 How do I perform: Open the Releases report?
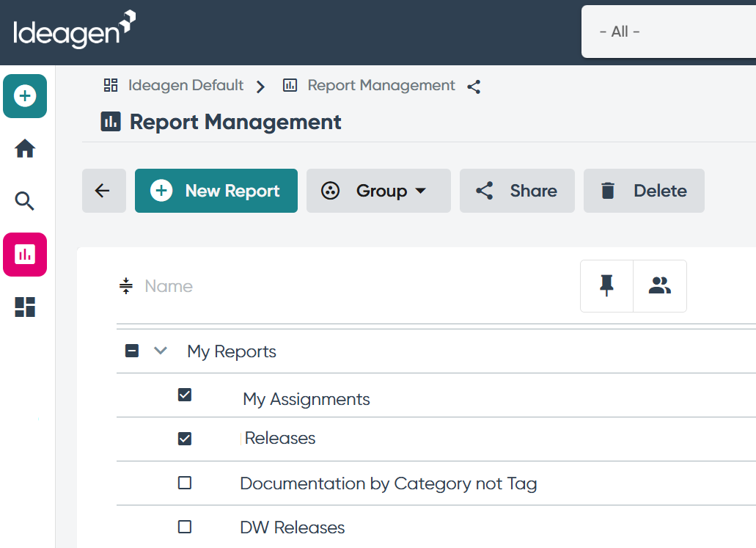tap(279, 438)
